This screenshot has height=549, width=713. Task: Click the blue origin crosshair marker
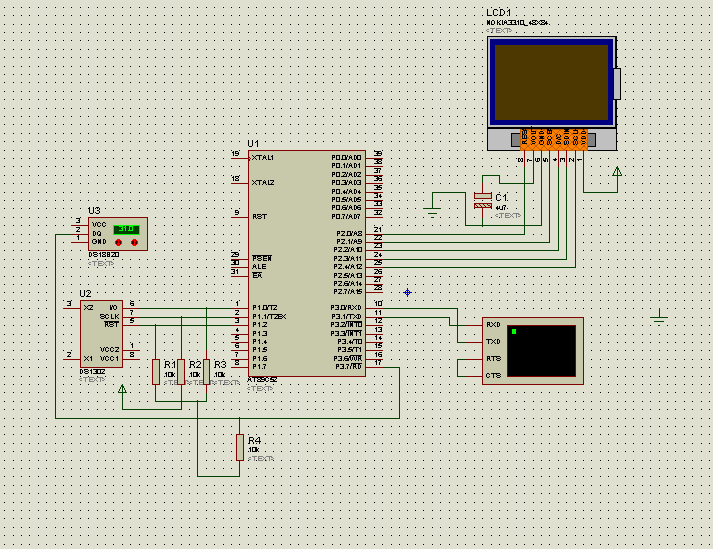coord(407,292)
